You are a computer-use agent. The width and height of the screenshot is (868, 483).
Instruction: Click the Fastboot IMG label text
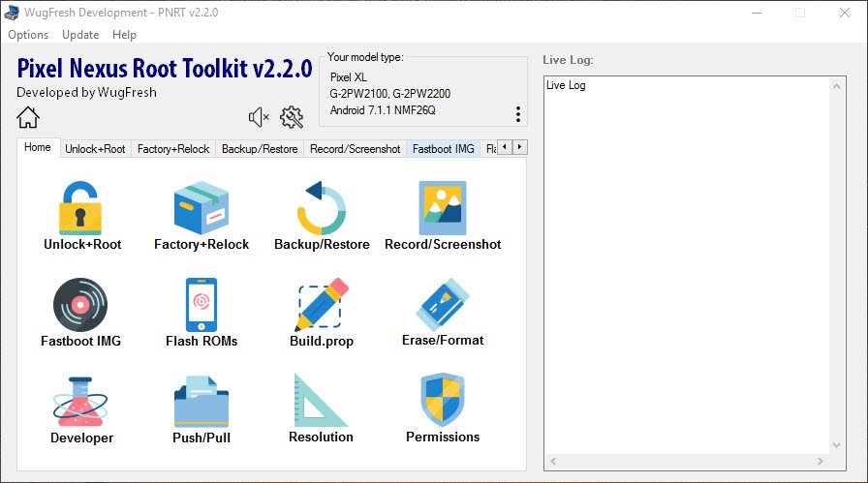(80, 341)
